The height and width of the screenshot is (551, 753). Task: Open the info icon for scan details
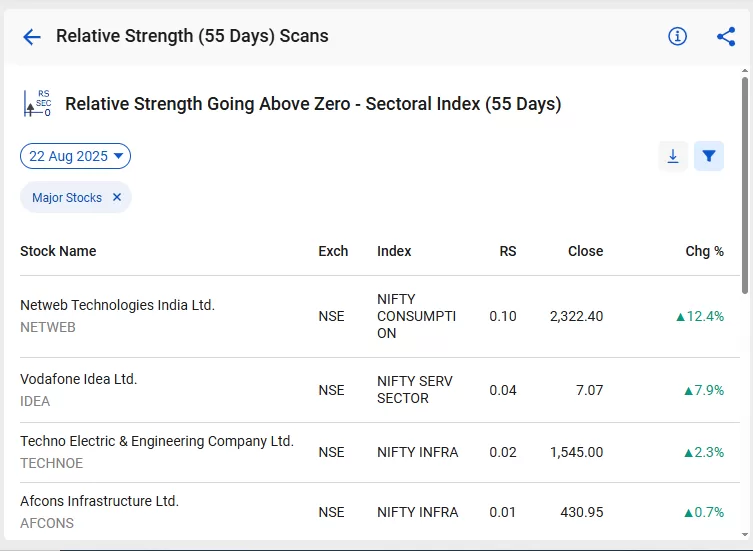pyautogui.click(x=677, y=36)
